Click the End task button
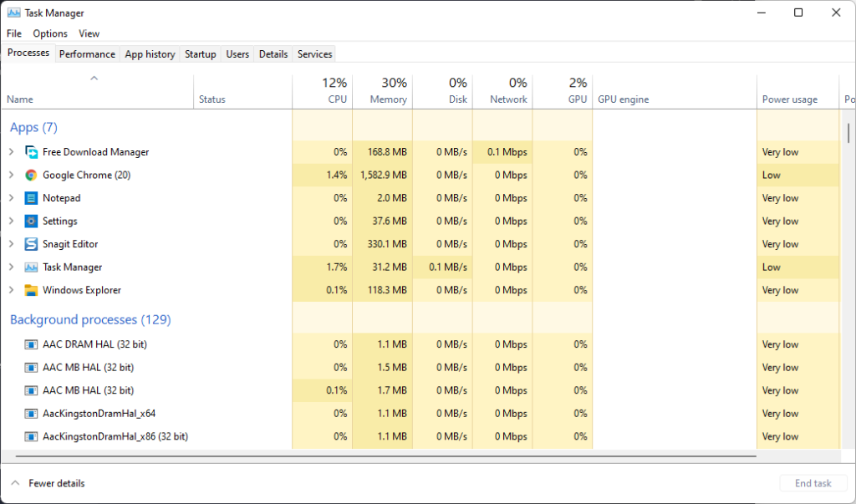 pos(813,483)
